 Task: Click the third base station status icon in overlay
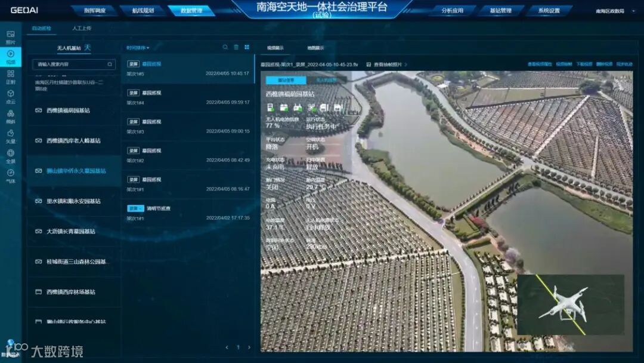tap(298, 107)
